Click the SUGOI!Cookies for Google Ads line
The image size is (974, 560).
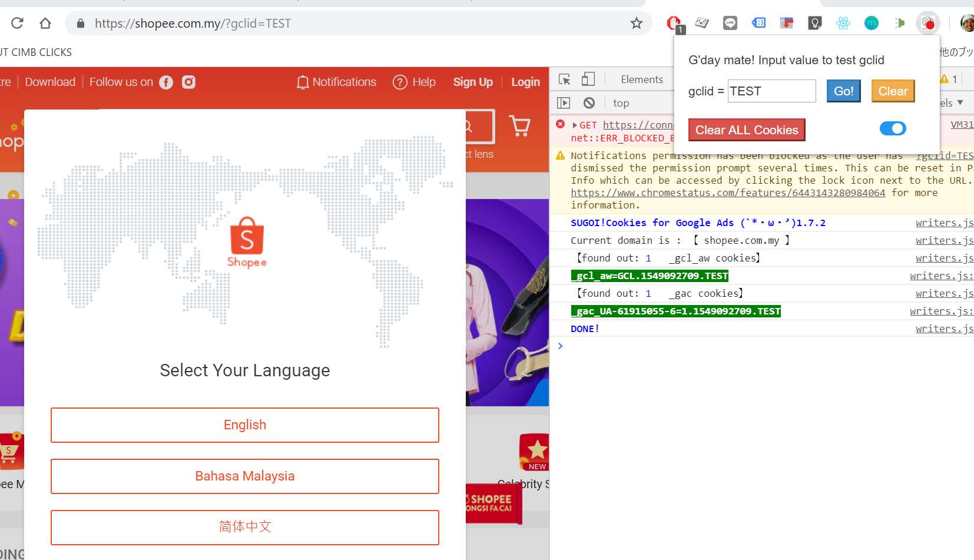[698, 223]
